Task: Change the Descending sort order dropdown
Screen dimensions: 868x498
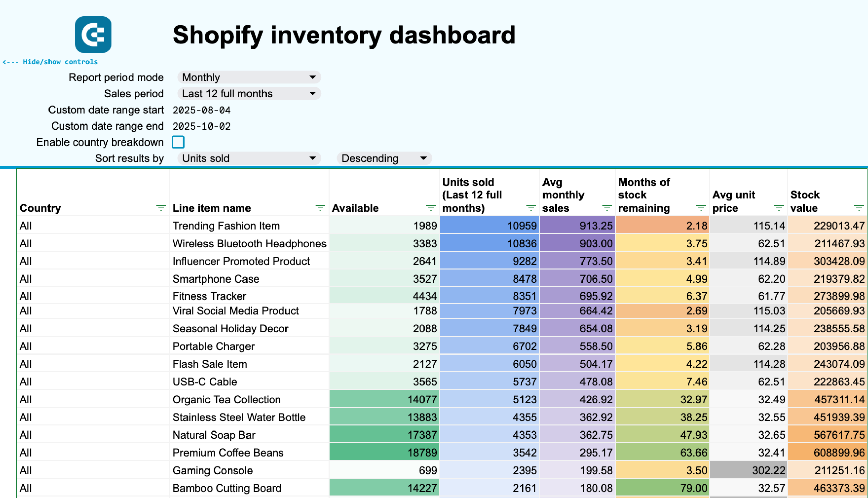Action: coord(384,158)
